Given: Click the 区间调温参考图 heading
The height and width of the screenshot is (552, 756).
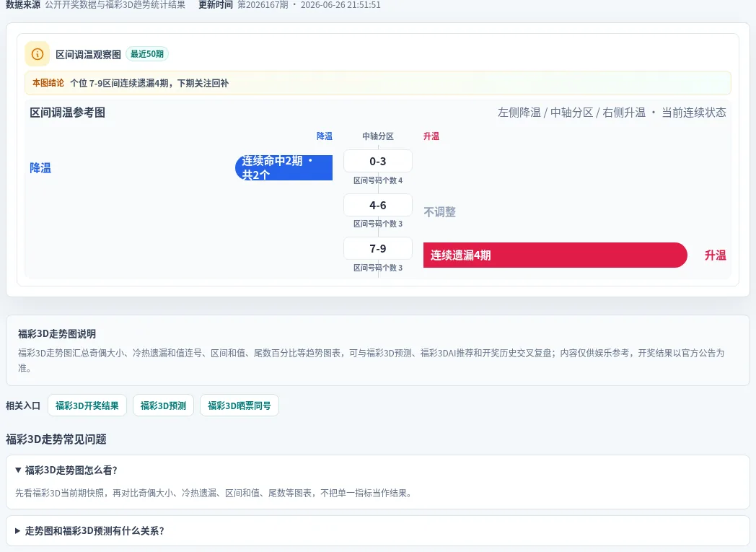Looking at the screenshot, I should (68, 113).
